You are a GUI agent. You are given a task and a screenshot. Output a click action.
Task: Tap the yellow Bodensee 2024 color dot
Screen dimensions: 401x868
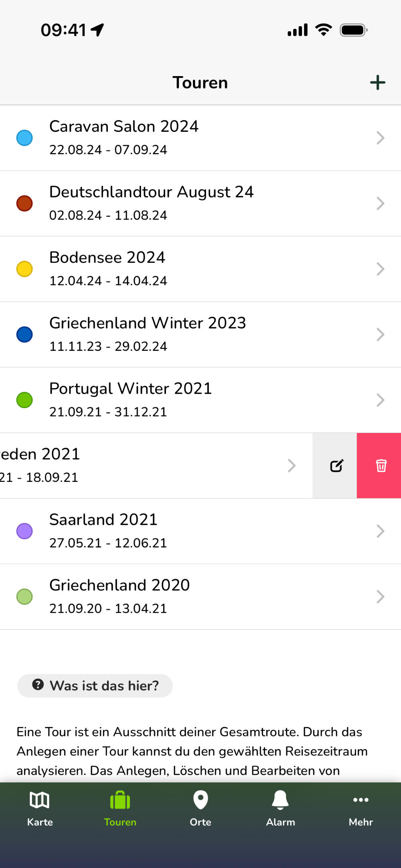(24, 269)
